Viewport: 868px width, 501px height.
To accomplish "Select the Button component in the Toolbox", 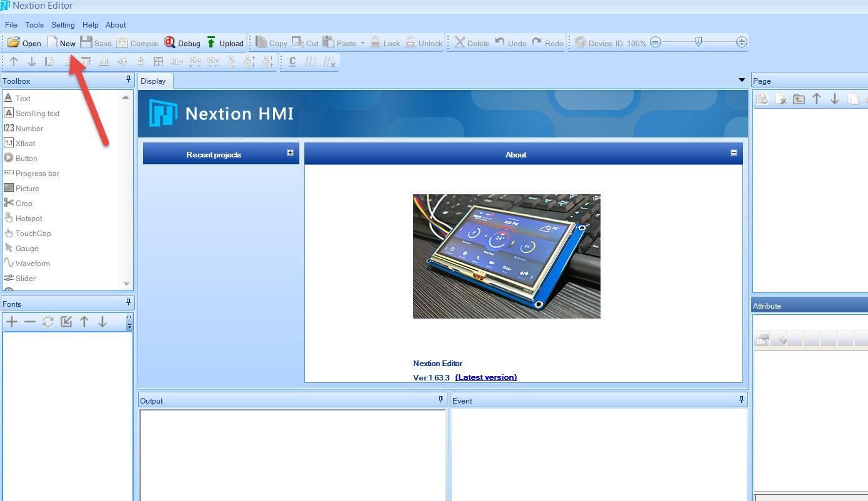I will (x=26, y=158).
